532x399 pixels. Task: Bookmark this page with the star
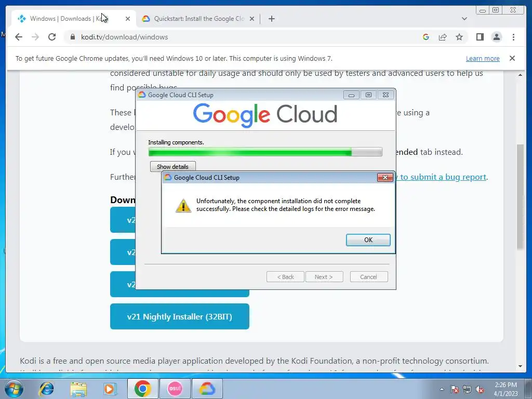pos(459,37)
